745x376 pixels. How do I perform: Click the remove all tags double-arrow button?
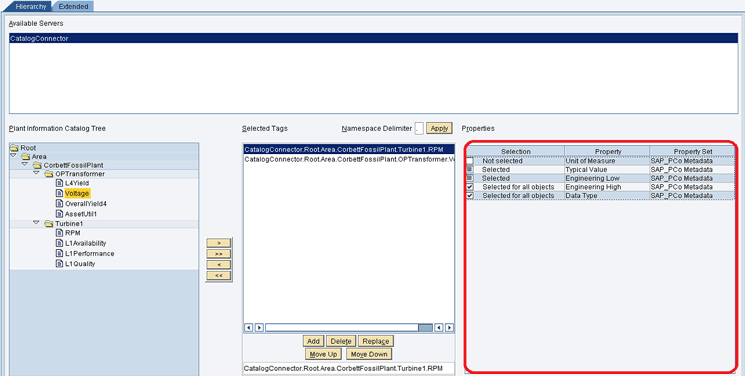(219, 276)
